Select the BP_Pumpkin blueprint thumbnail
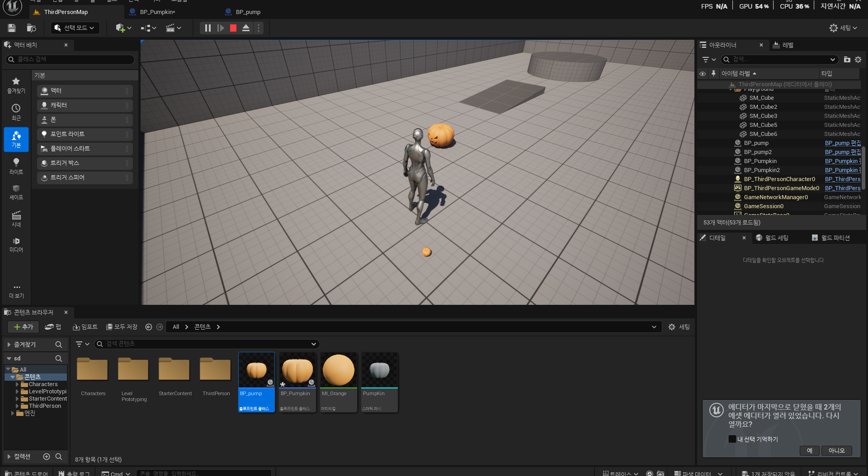Image resolution: width=868 pixels, height=476 pixels. 297,382
